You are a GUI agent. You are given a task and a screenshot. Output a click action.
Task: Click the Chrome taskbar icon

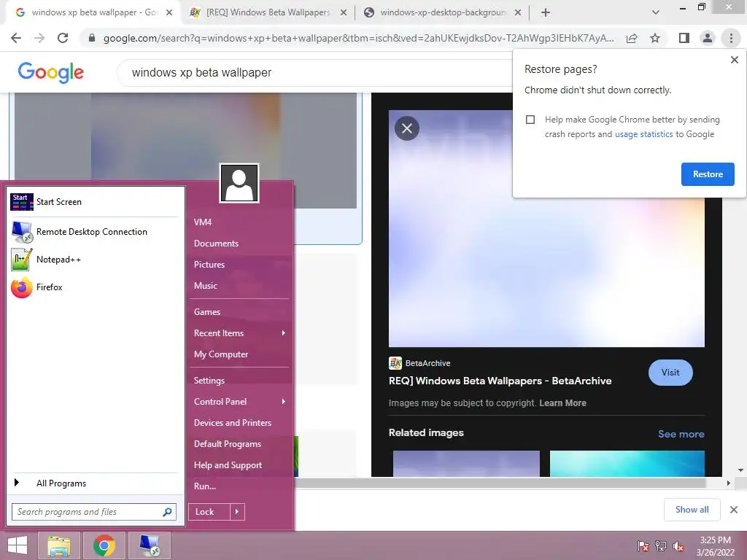[104, 545]
